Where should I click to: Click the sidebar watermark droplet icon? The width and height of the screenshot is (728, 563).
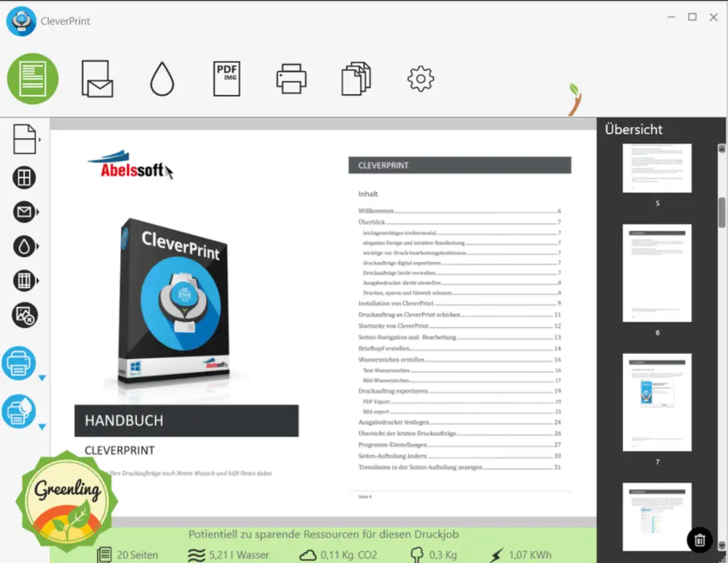[24, 246]
